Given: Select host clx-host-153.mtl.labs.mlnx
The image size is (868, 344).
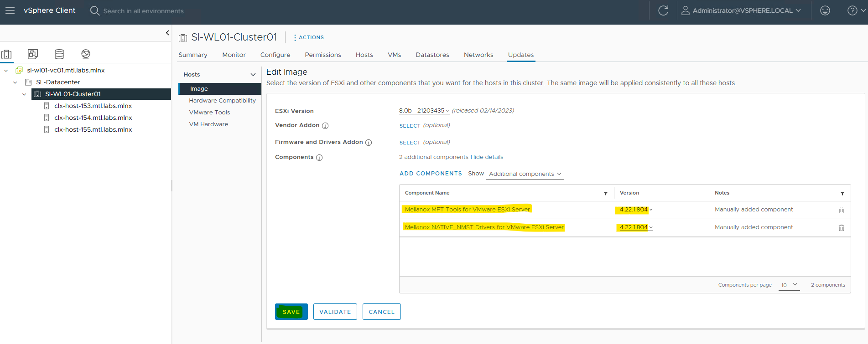Looking at the screenshot, I should (93, 106).
